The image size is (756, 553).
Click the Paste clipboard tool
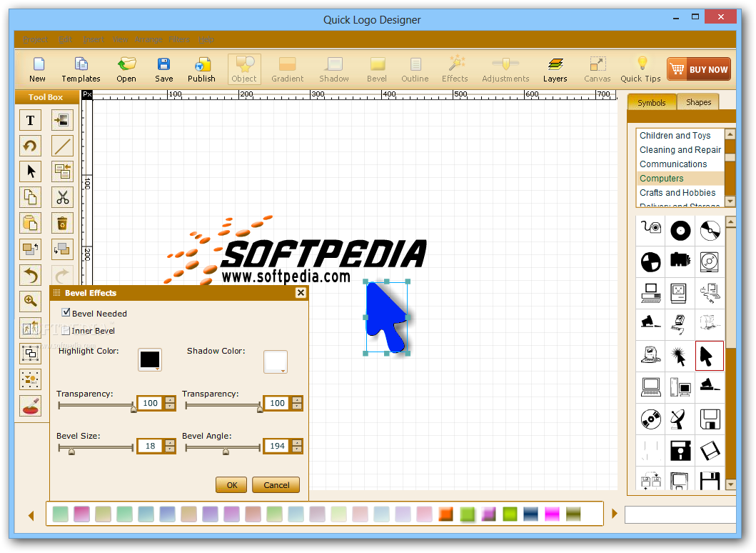(x=31, y=224)
